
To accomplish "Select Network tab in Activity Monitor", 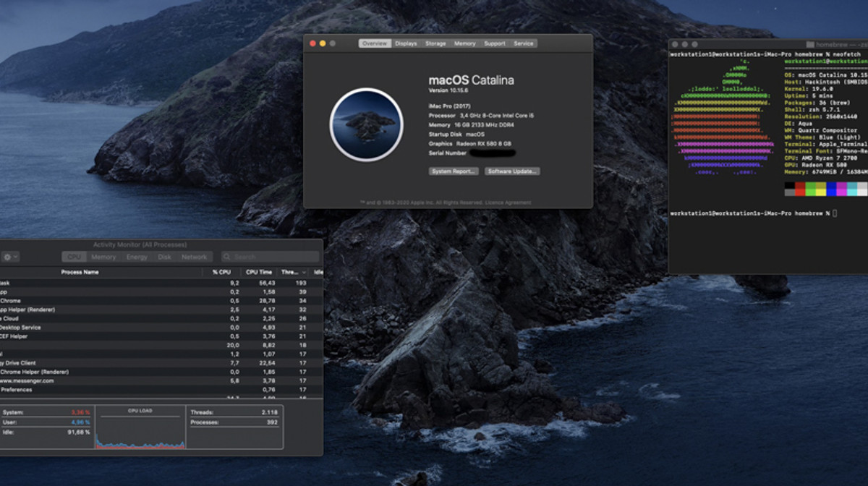I will coord(194,257).
